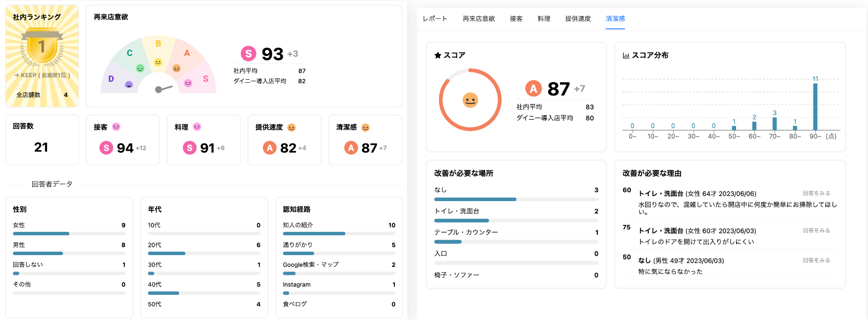Click the orange circular score ring
The image size is (868, 320).
coord(470,100)
